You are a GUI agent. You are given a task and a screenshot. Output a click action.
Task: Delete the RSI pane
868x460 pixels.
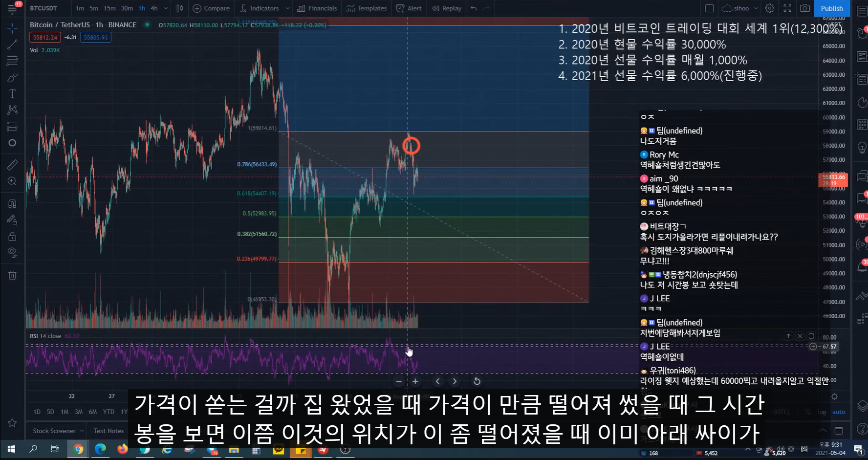[x=800, y=336]
